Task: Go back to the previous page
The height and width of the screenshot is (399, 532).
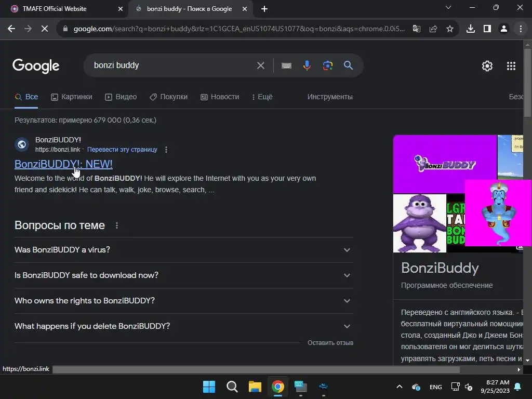Action: coord(11,29)
